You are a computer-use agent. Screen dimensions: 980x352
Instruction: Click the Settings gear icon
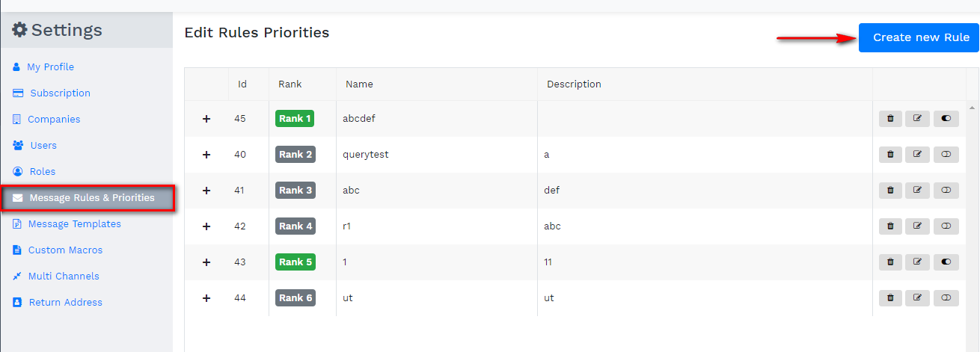pos(19,31)
